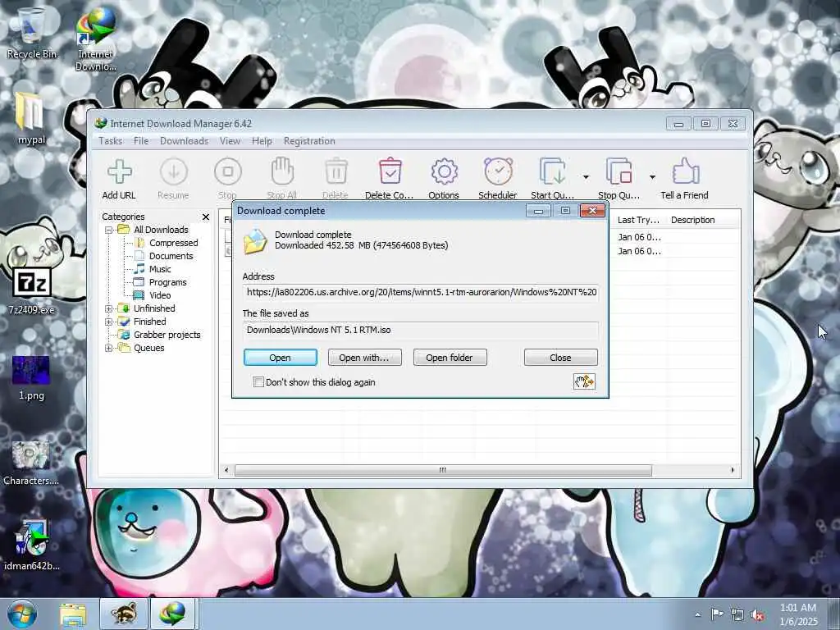Viewport: 840px width, 630px height.
Task: Click the raccoon browser taskbar icon
Action: click(x=124, y=614)
